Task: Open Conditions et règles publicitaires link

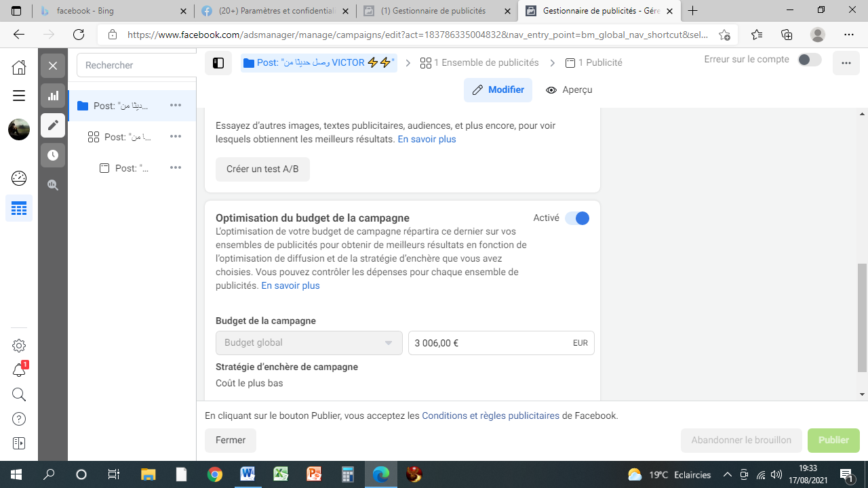Action: point(490,415)
